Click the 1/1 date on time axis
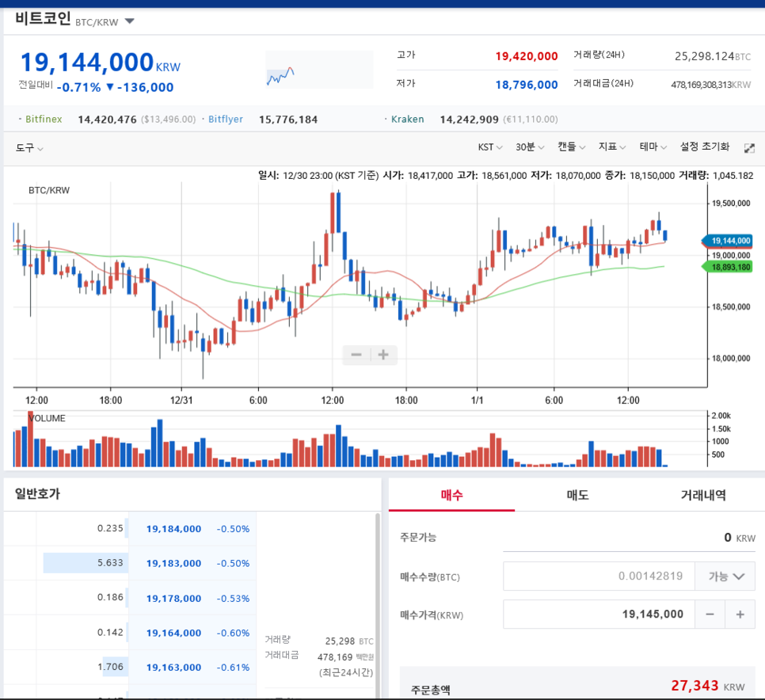 (x=478, y=401)
